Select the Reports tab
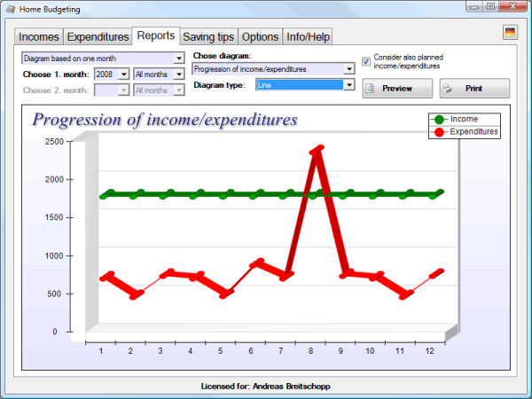The width and height of the screenshot is (532, 399). coord(156,35)
